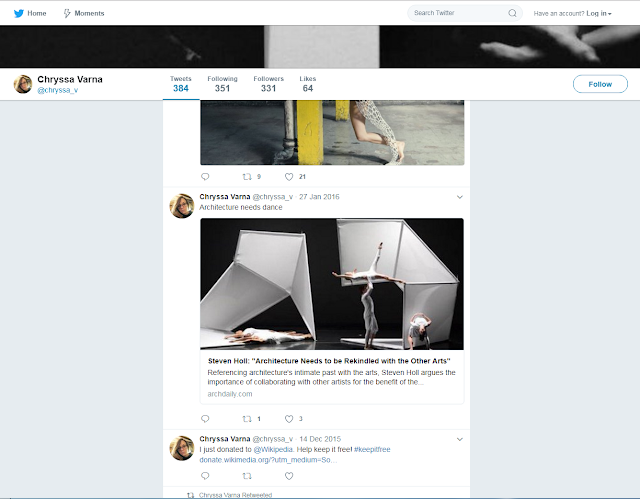Click avatar on 27 Jan 2016 tweet

point(182,206)
